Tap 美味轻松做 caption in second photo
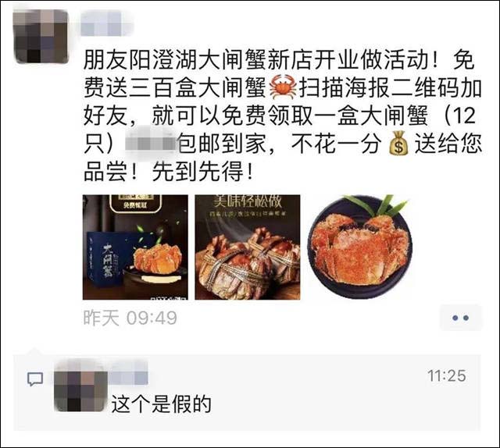This screenshot has width=500, height=448. coord(248,201)
